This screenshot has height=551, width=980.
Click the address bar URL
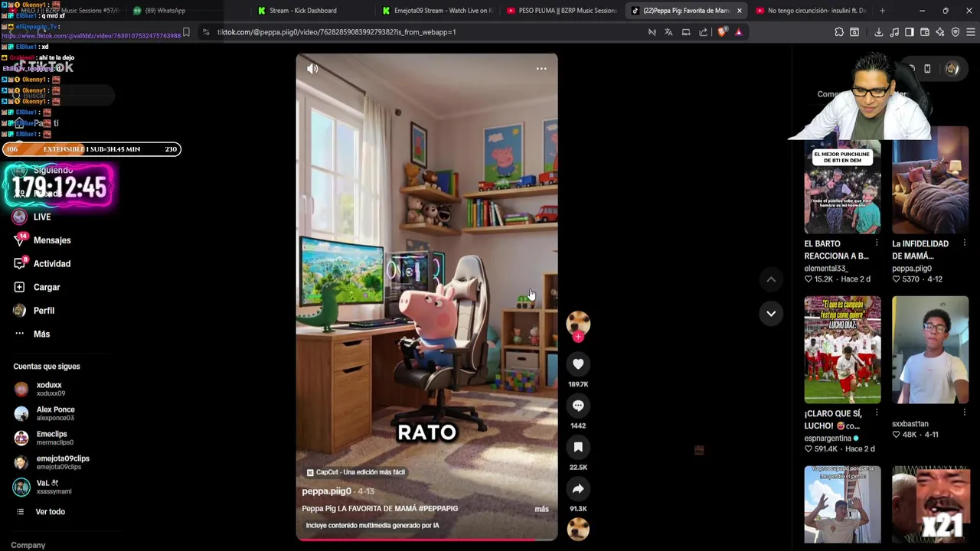click(x=336, y=32)
